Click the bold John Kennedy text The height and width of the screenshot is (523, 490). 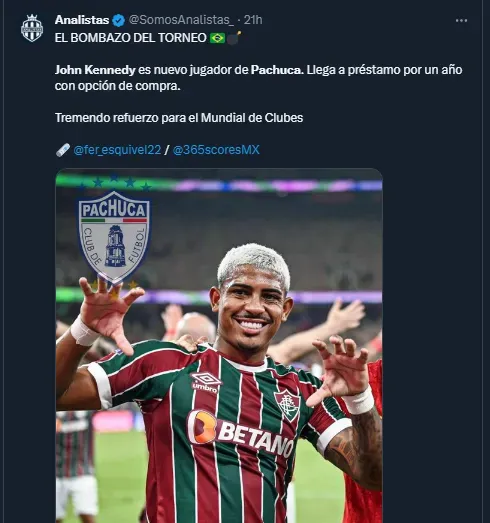tap(95, 70)
